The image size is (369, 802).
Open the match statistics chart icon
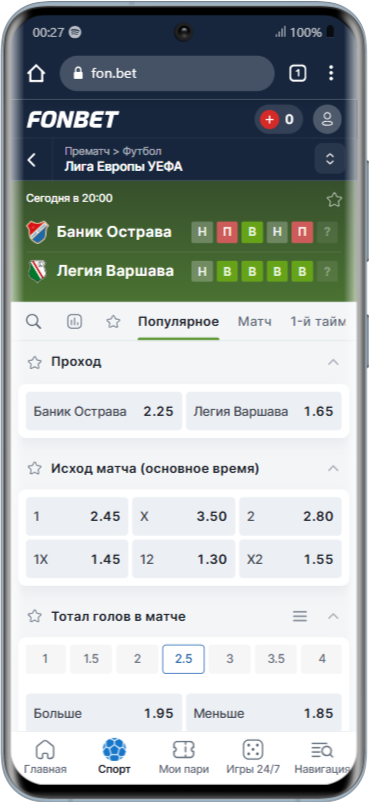(75, 322)
